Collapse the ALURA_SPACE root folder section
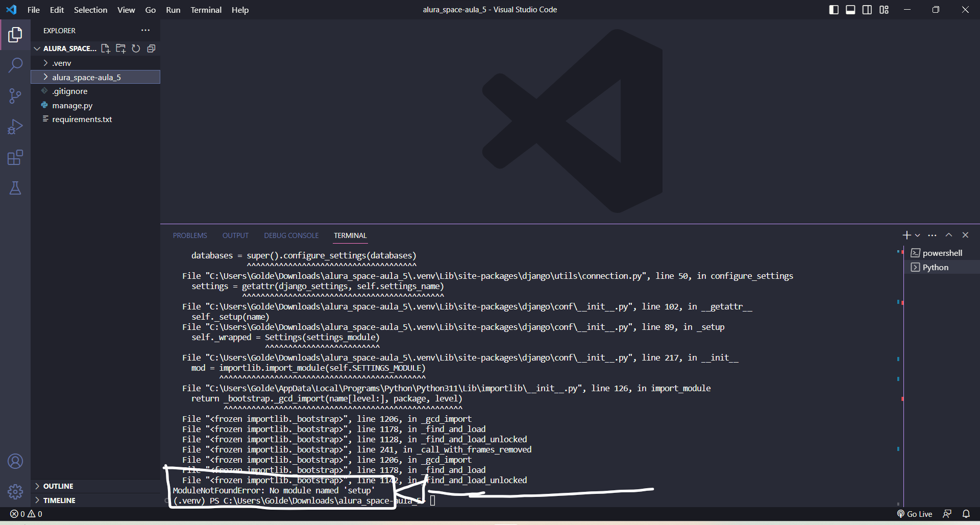Viewport: 980px width, 525px height. click(65, 49)
